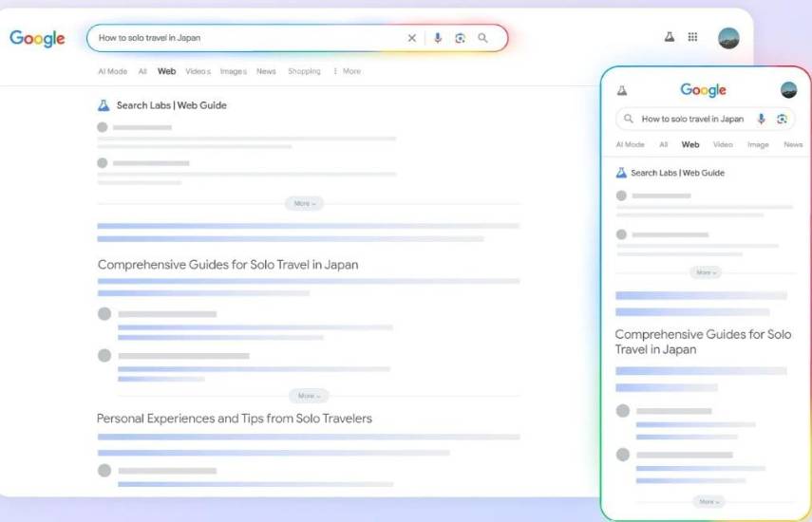Tap the mobile Search Labs flask icon
Screen dimensions: 812x522
622,90
